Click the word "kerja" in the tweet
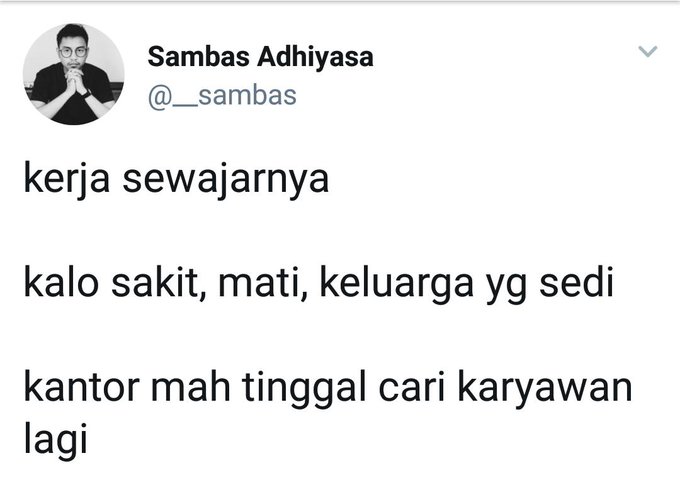Image resolution: width=680 pixels, height=497 pixels. coord(67,179)
